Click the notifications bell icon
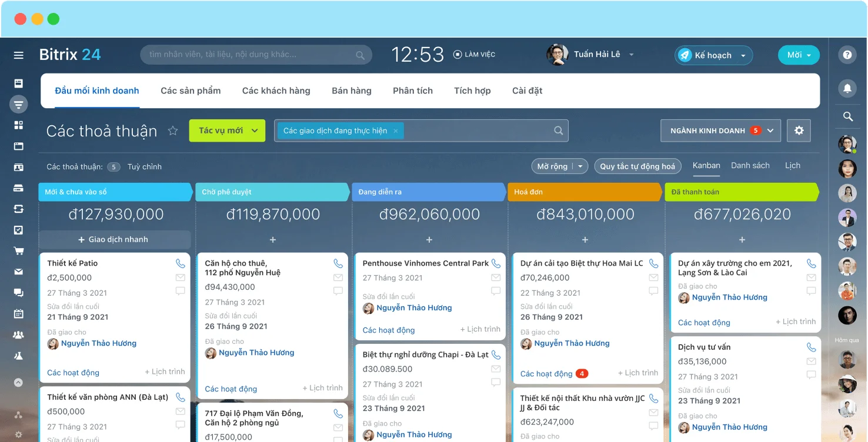This screenshot has height=442, width=868. [x=847, y=88]
